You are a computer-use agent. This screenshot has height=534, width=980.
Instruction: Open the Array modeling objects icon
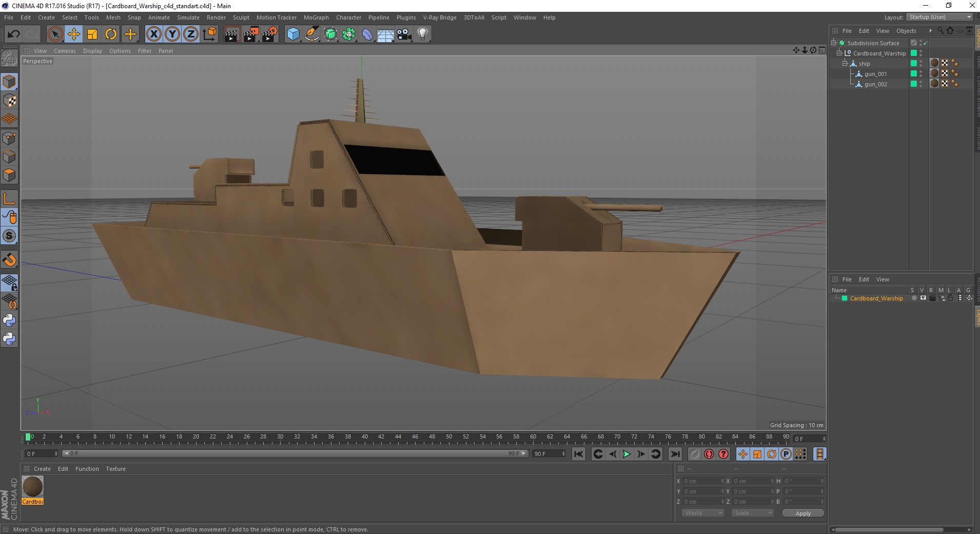349,34
